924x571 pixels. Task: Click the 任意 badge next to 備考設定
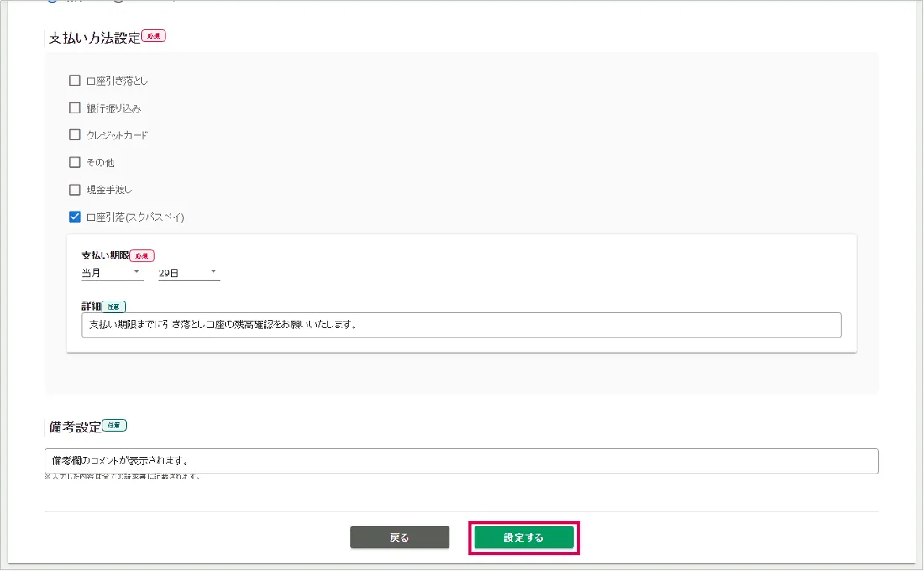pos(114,426)
